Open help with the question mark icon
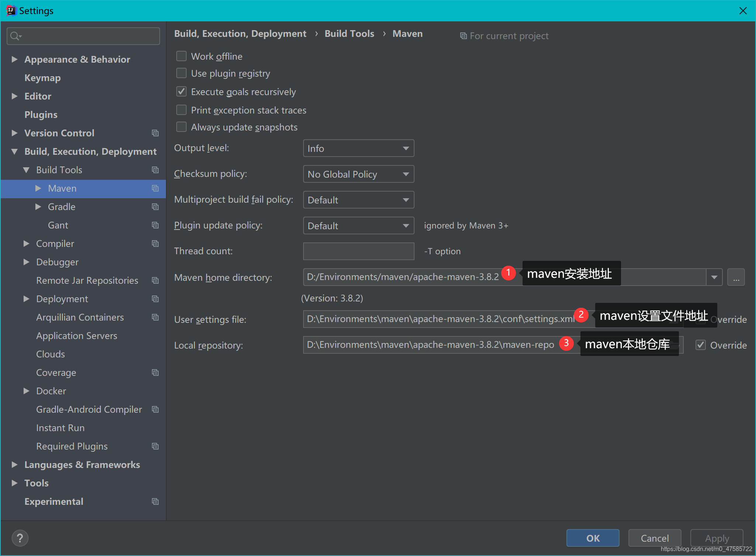 click(20, 538)
